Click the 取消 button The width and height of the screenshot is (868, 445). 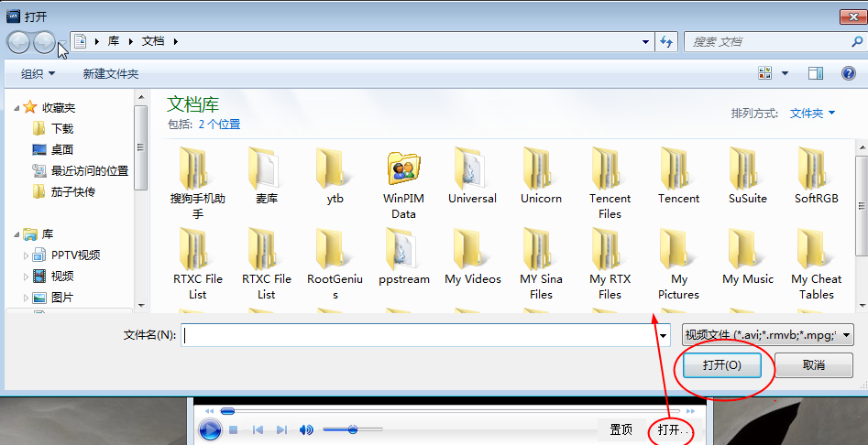point(813,364)
